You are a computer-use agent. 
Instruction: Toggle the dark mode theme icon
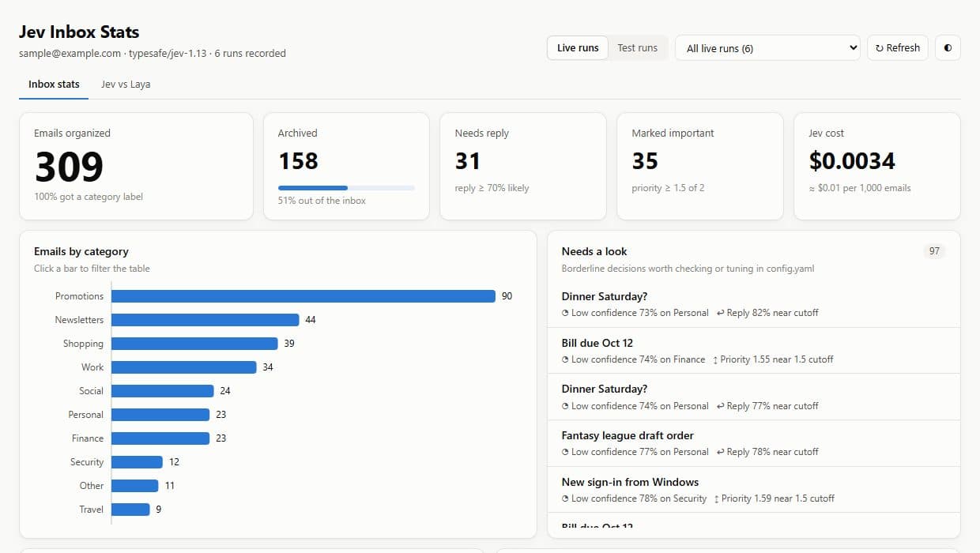click(948, 47)
